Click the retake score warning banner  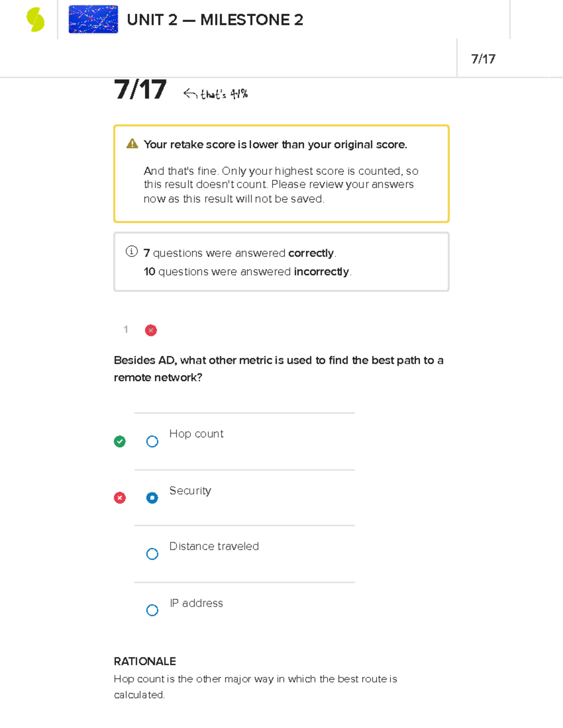pos(281,173)
